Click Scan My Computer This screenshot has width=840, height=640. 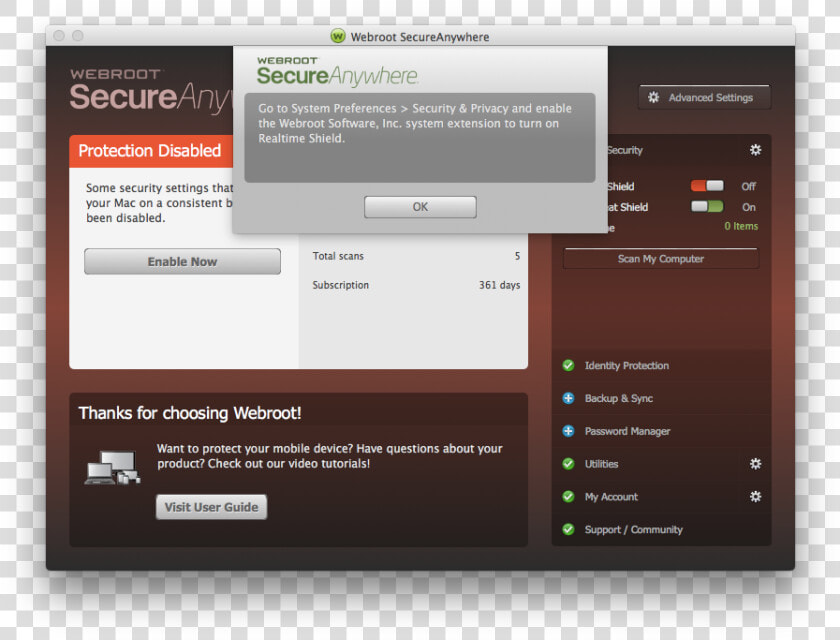click(661, 259)
